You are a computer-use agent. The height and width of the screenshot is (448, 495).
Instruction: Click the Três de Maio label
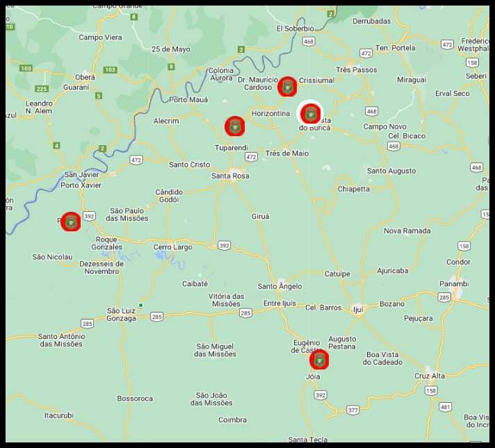point(287,154)
